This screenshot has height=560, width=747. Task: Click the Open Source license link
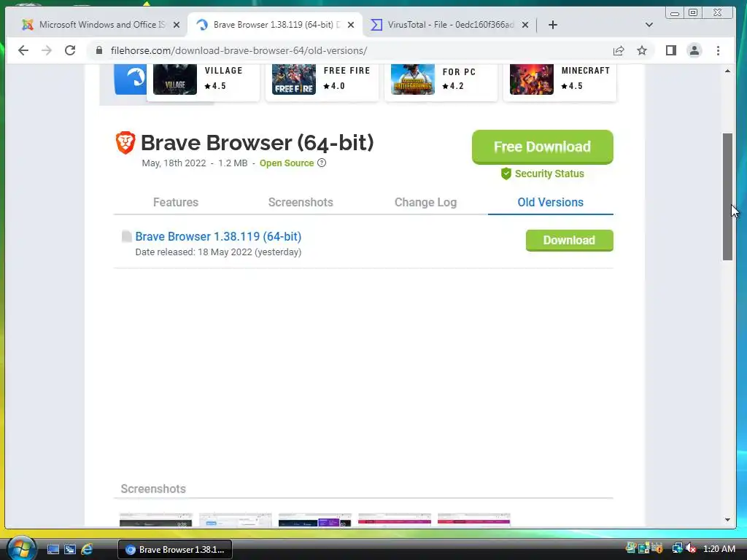coord(286,163)
